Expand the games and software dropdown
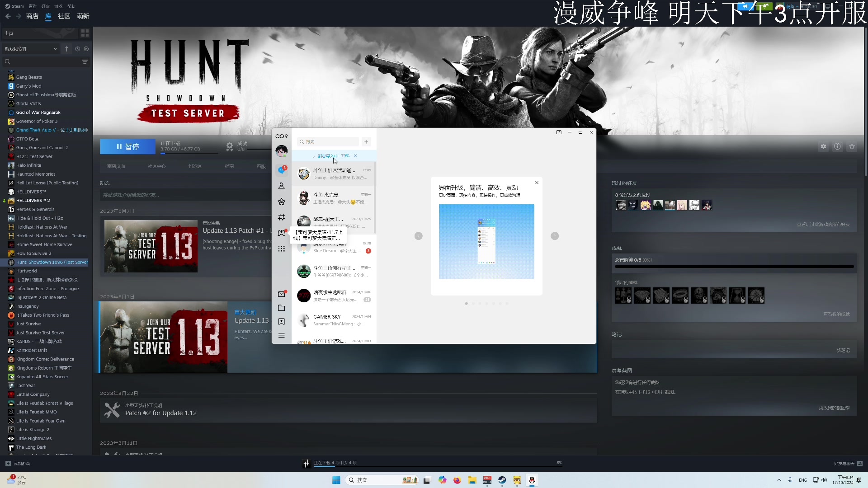 (x=31, y=49)
